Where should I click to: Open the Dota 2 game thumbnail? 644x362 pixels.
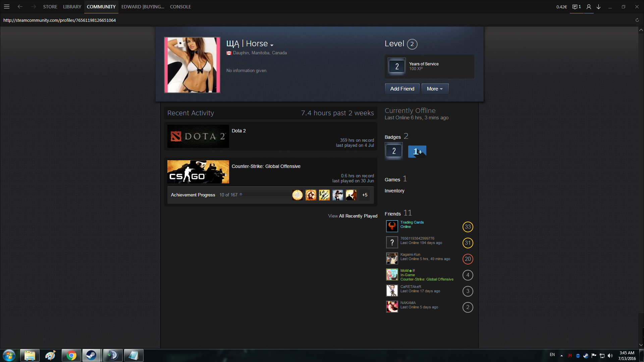pyautogui.click(x=198, y=136)
